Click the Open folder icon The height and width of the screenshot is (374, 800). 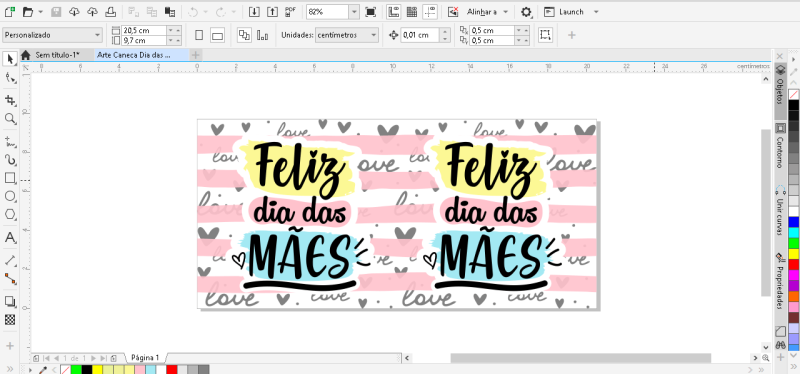pyautogui.click(x=28, y=11)
